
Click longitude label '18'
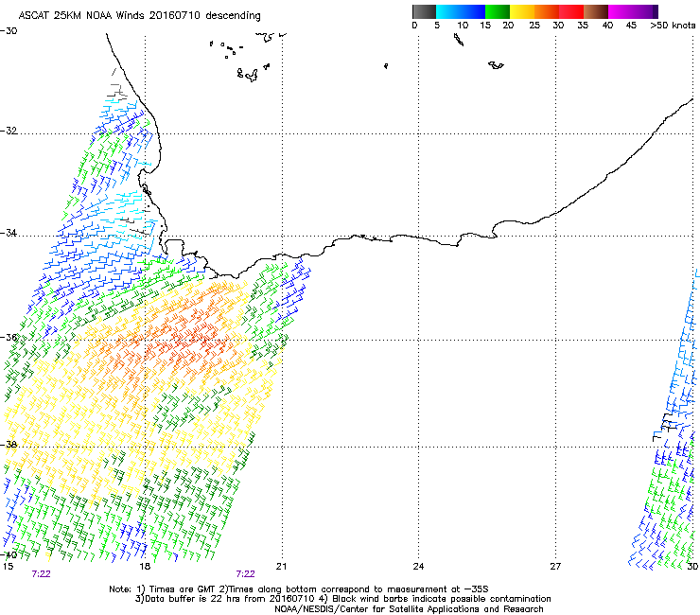[144, 567]
